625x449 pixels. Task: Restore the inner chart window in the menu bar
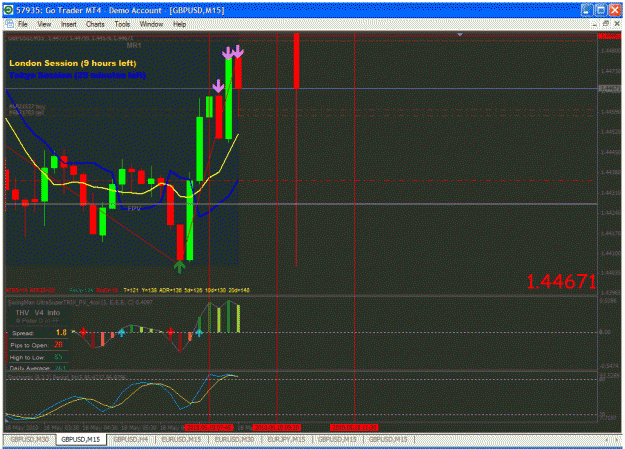click(x=605, y=24)
